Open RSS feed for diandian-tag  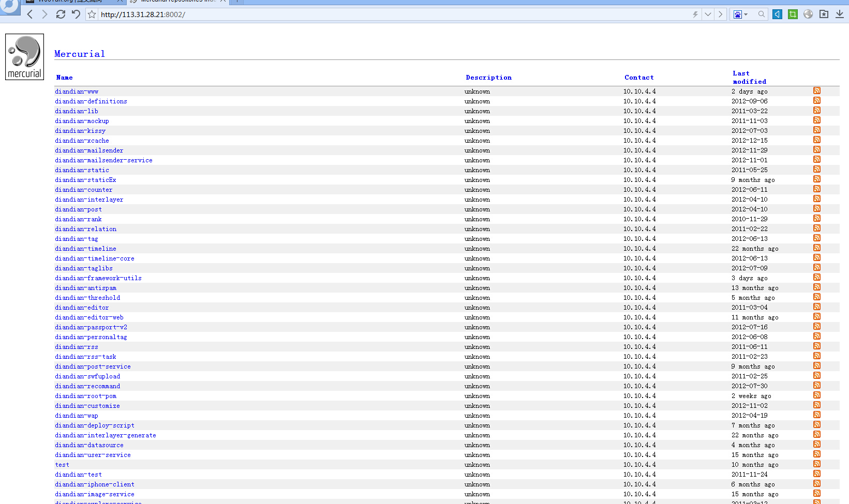coord(817,238)
